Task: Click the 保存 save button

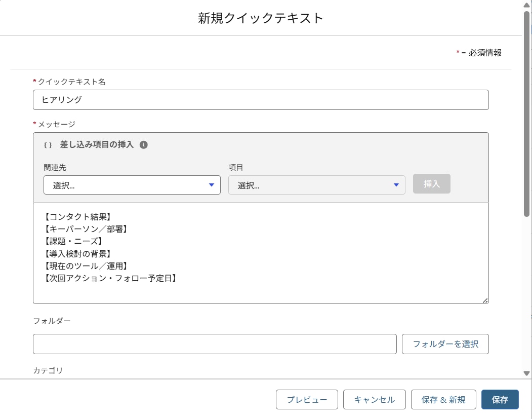Action: pos(500,399)
